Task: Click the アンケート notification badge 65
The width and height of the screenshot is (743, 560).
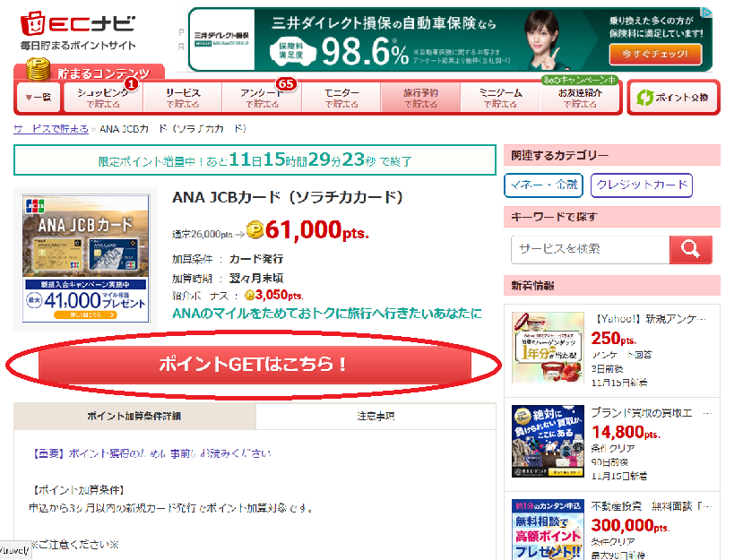Action: point(286,84)
